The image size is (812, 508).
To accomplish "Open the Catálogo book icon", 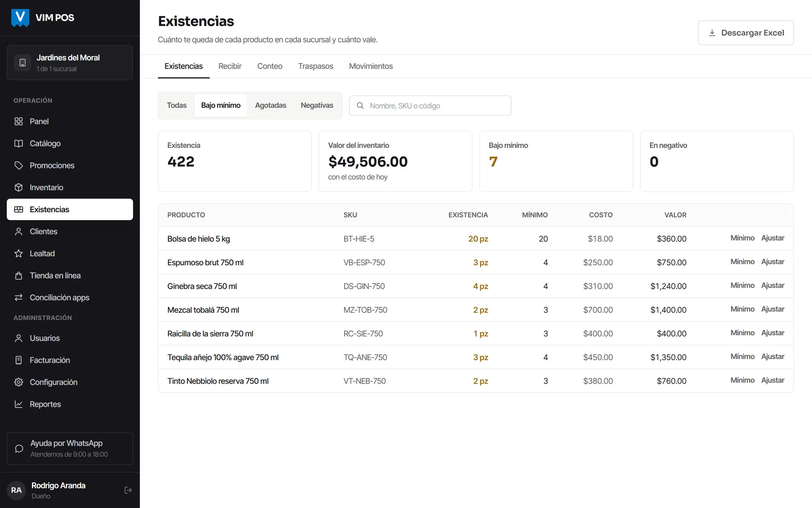I will pos(19,143).
